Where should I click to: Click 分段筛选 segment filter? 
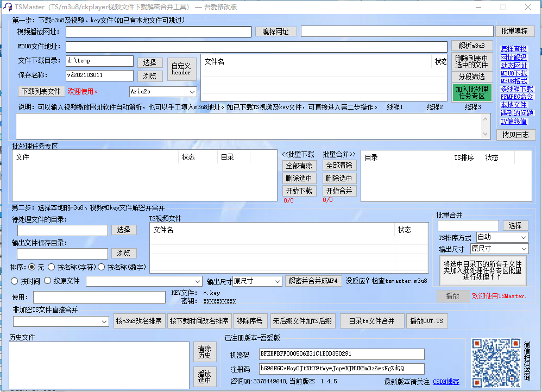coord(471,76)
